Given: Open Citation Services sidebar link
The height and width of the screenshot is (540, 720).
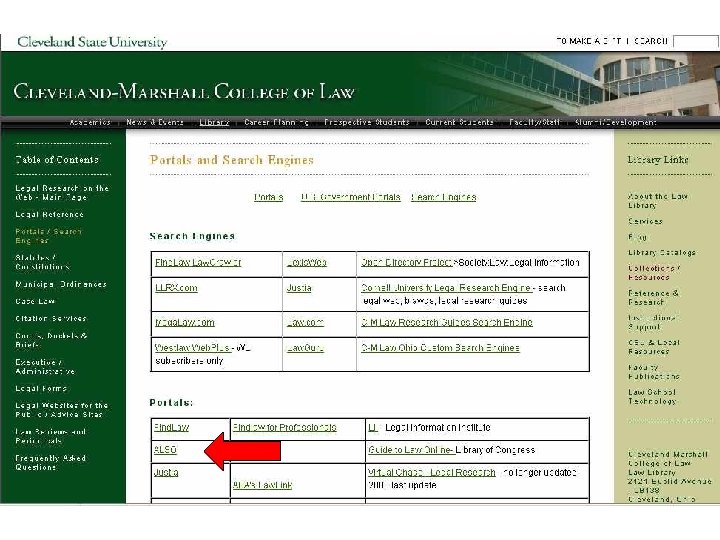Looking at the screenshot, I should tap(51, 318).
